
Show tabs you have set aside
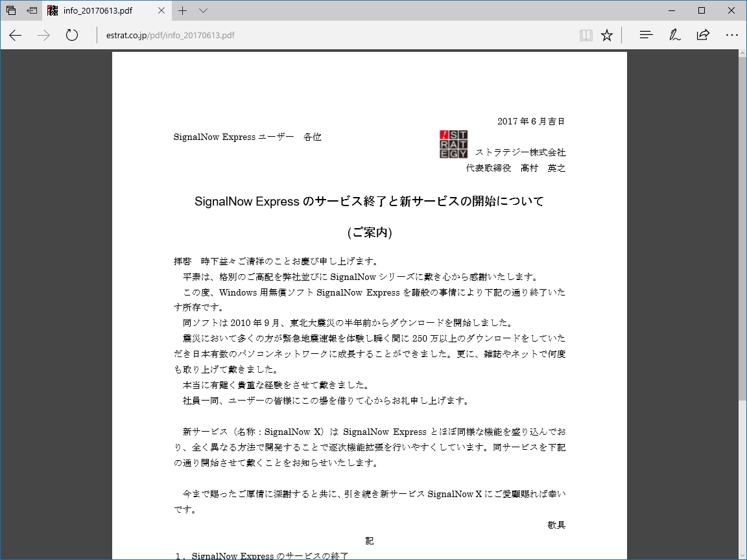click(x=30, y=10)
